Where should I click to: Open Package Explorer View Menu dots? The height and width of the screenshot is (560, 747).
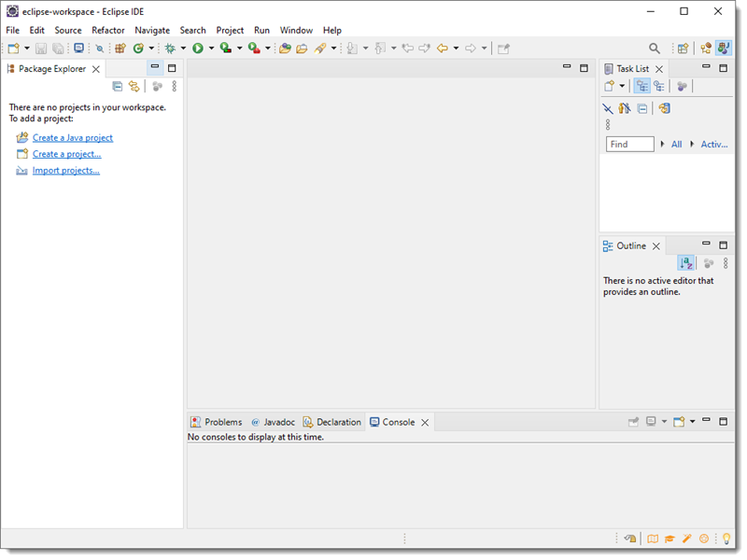pyautogui.click(x=175, y=86)
